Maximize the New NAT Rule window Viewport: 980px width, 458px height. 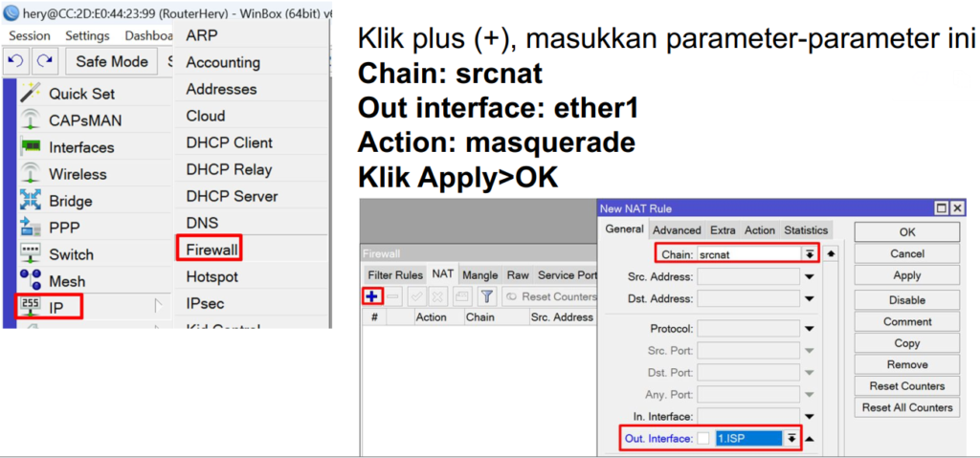tap(942, 208)
